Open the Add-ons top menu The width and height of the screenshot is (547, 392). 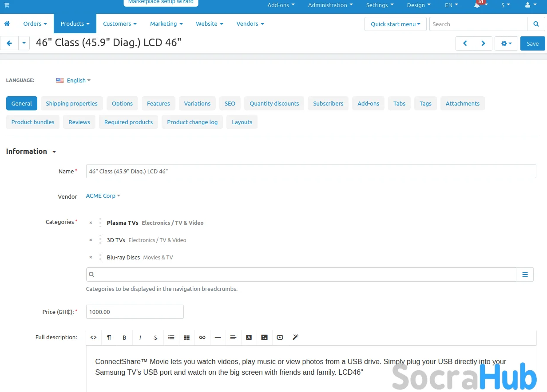(x=281, y=5)
